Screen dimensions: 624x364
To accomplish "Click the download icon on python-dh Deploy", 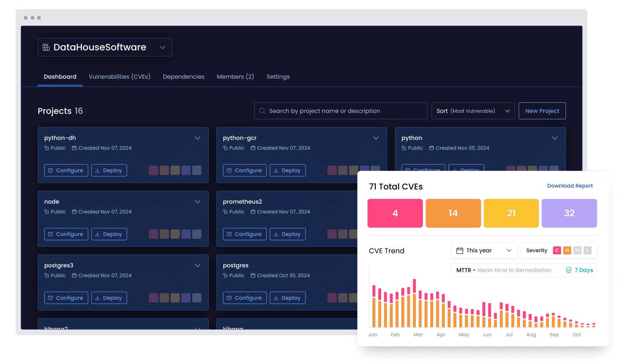I will click(x=97, y=170).
